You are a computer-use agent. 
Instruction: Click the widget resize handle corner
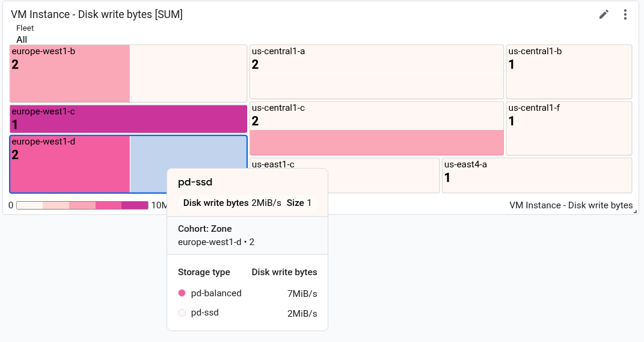coord(635,211)
